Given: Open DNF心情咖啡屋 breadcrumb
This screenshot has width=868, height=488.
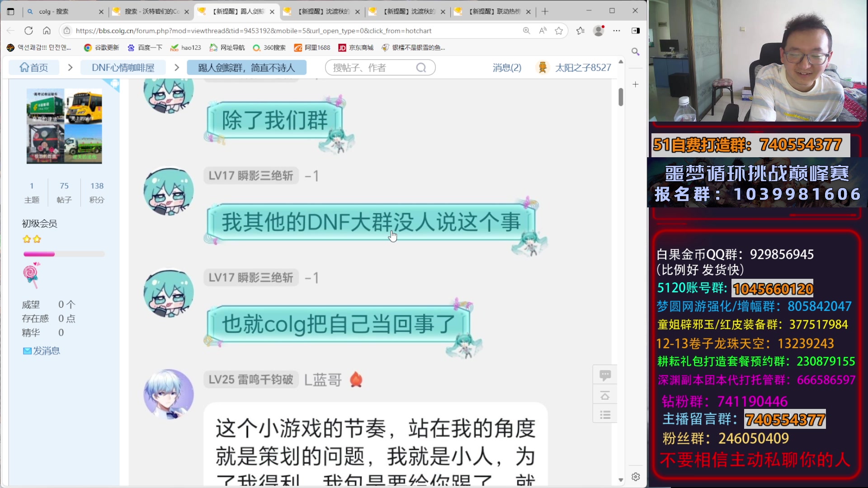Looking at the screenshot, I should click(x=123, y=68).
